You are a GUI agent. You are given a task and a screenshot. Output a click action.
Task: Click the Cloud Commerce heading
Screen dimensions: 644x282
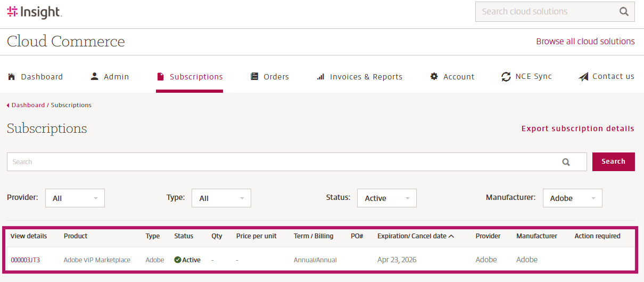66,42
